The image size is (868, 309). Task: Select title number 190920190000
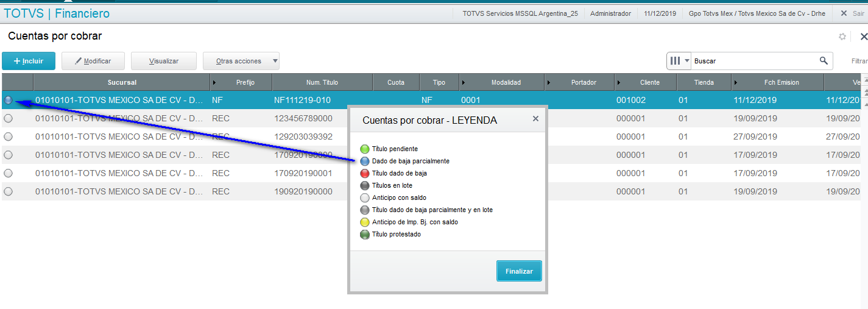(303, 191)
